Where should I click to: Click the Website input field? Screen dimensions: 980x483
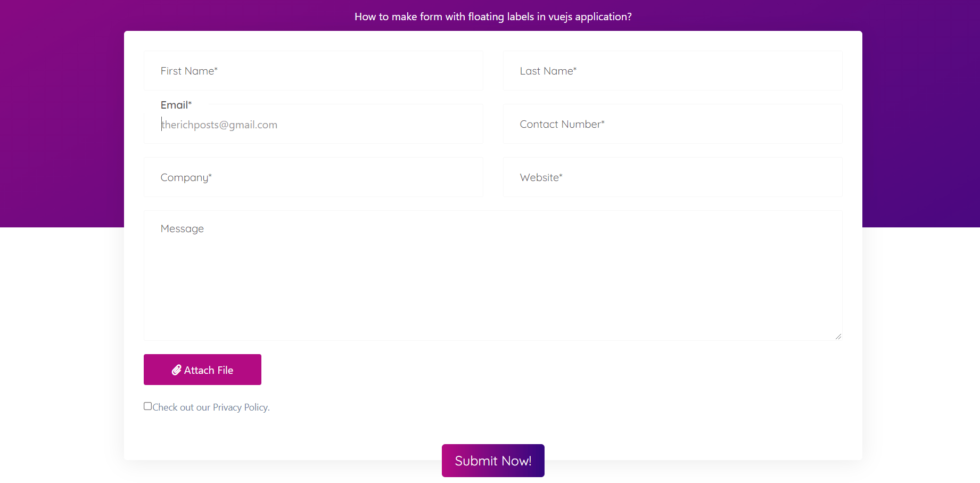[672, 177]
